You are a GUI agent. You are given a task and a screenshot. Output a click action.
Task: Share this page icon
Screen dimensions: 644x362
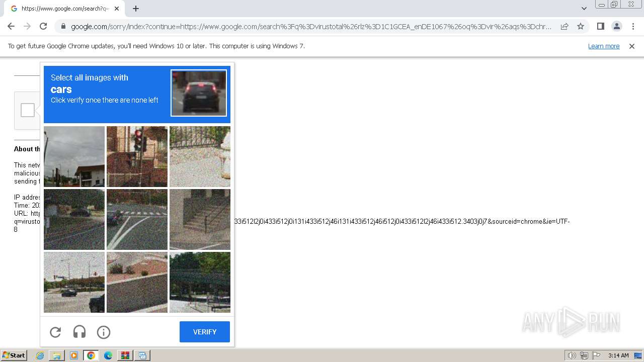coord(565,26)
